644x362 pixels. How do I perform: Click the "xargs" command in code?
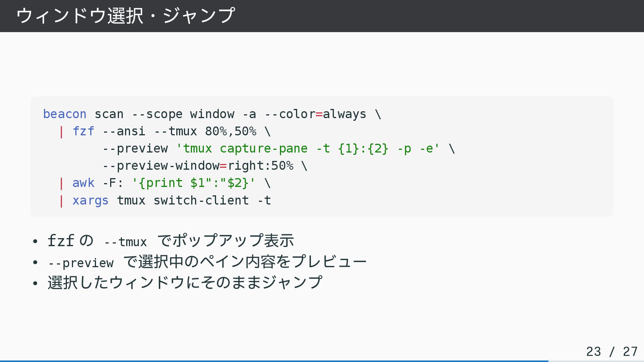(90, 200)
